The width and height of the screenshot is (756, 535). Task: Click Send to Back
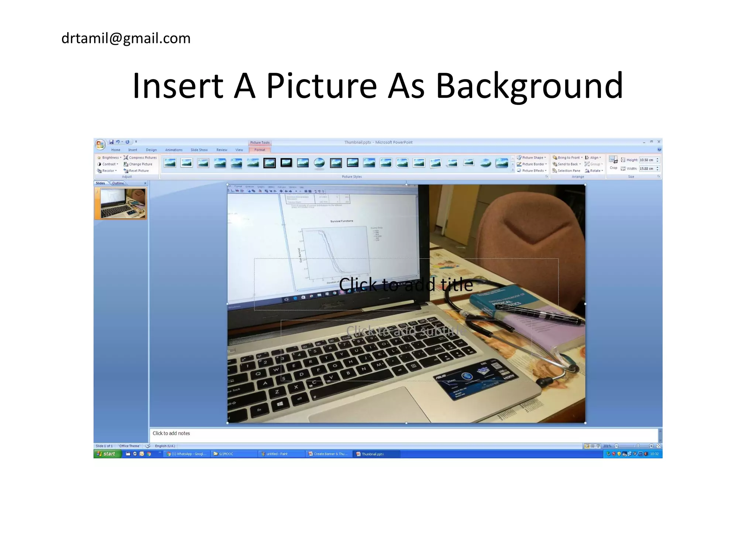567,164
